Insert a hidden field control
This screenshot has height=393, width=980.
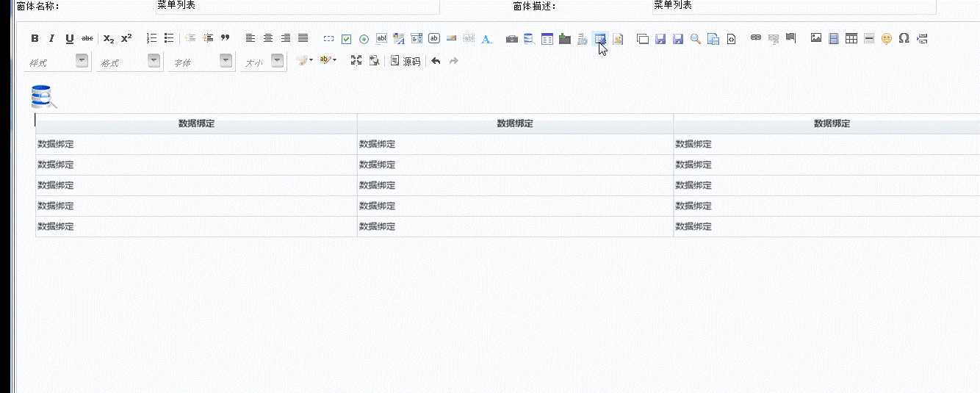coord(469,38)
